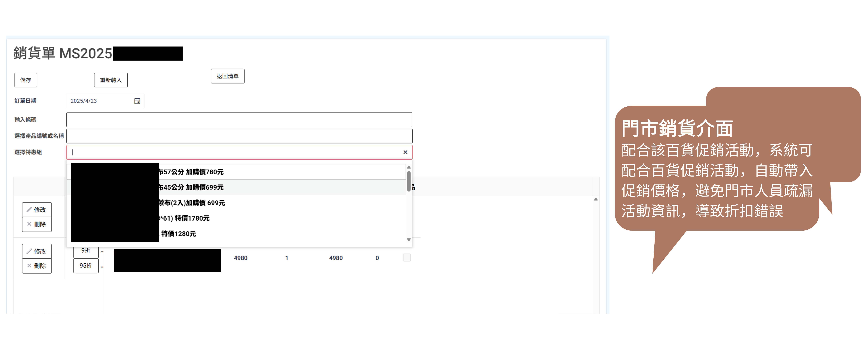The image size is (868, 347).
Task: Go back with the 返回清單 button
Action: pyautogui.click(x=227, y=76)
